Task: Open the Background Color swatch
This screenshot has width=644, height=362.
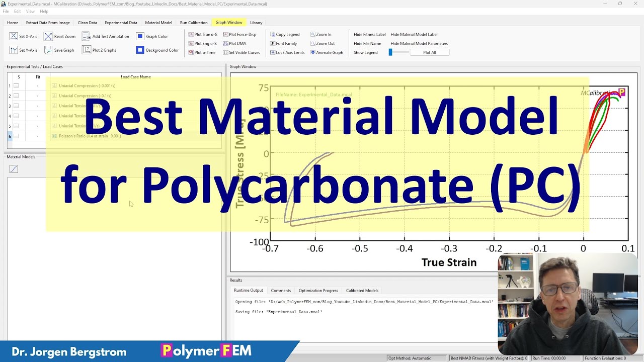Action: click(x=140, y=50)
